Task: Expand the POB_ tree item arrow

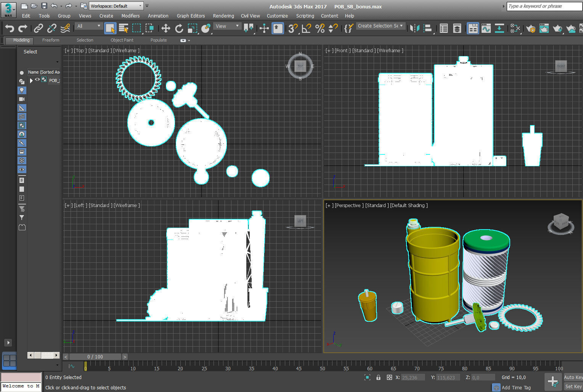Action: pos(31,80)
